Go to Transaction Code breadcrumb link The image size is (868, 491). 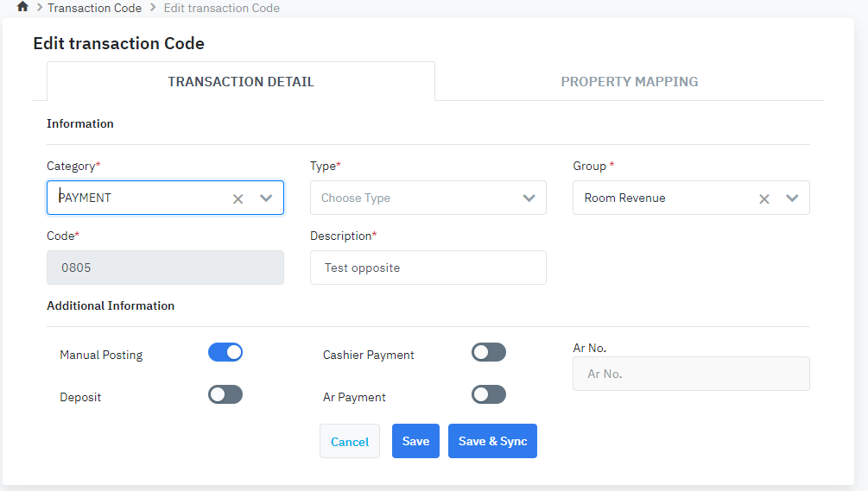tap(94, 8)
